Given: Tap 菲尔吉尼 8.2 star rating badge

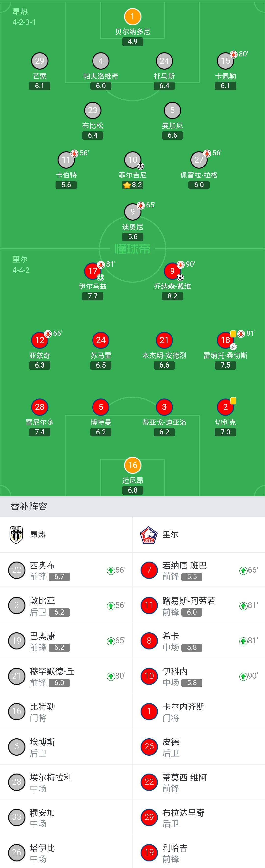Looking at the screenshot, I should (132, 185).
